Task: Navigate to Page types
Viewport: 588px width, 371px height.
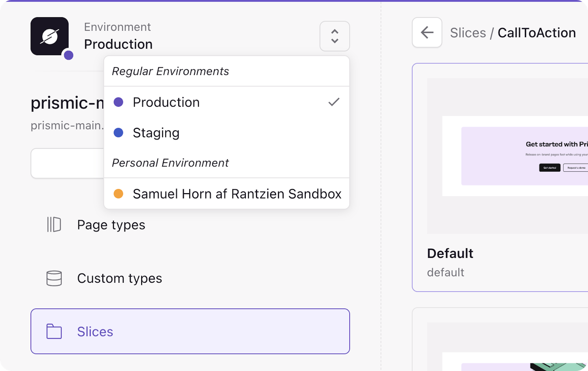Action: point(111,225)
